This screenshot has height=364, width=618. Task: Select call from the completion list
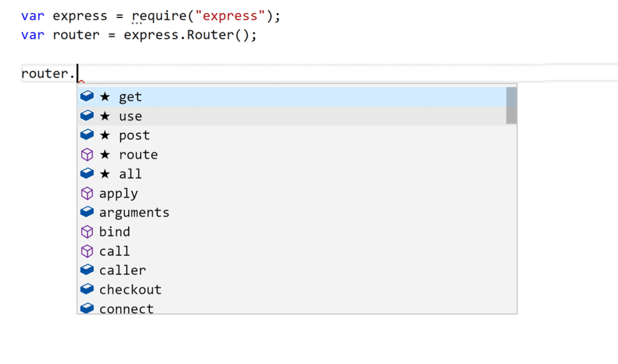pyautogui.click(x=115, y=251)
